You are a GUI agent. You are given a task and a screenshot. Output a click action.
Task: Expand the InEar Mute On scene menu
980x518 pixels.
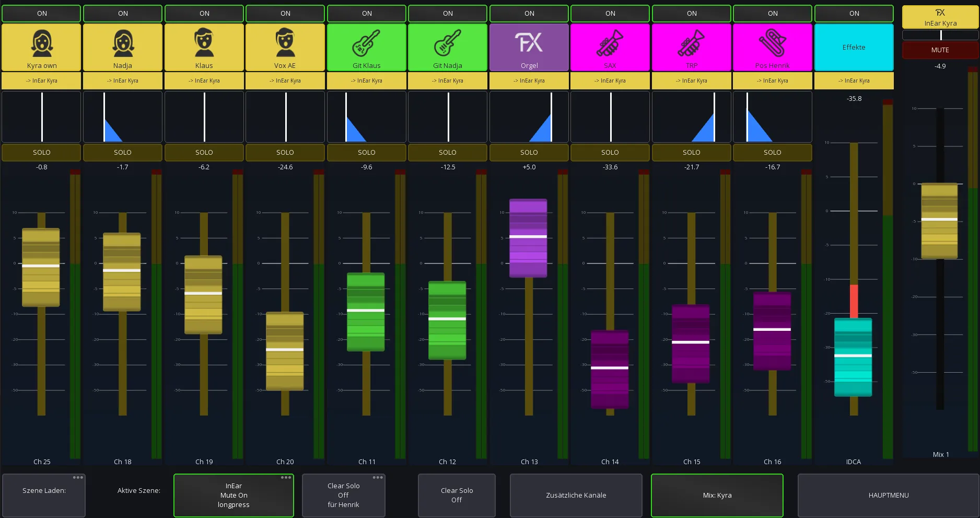click(x=286, y=477)
